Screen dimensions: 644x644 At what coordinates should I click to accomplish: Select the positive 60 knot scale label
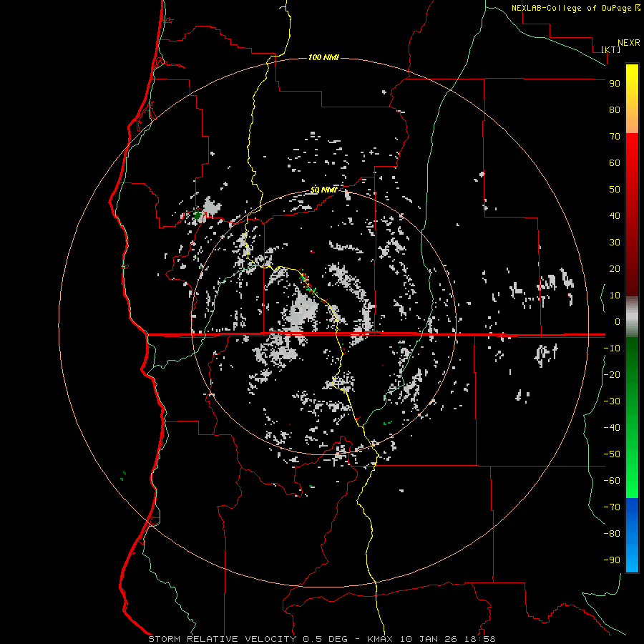click(615, 163)
